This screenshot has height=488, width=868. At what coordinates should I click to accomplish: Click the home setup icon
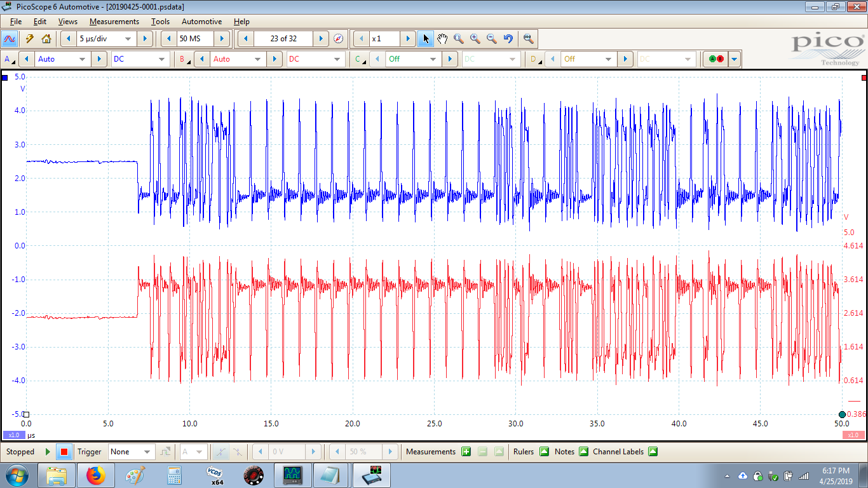click(x=46, y=39)
